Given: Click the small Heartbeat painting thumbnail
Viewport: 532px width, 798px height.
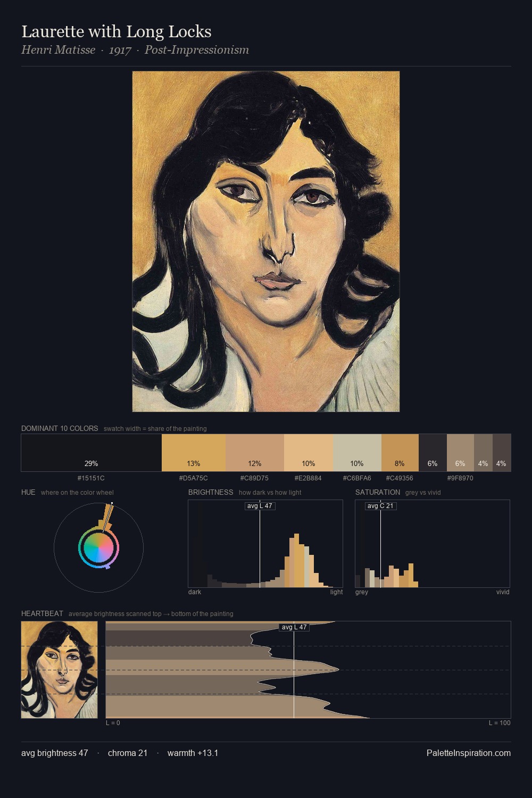Looking at the screenshot, I should point(60,670).
